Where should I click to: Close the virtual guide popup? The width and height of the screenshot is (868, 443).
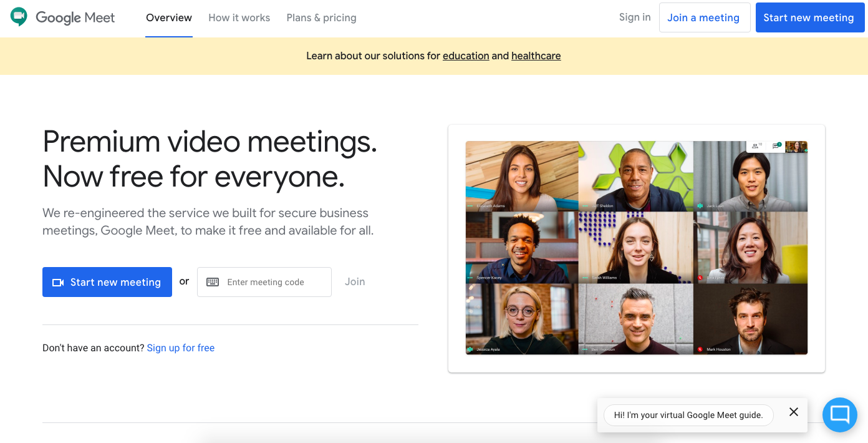pos(793,412)
